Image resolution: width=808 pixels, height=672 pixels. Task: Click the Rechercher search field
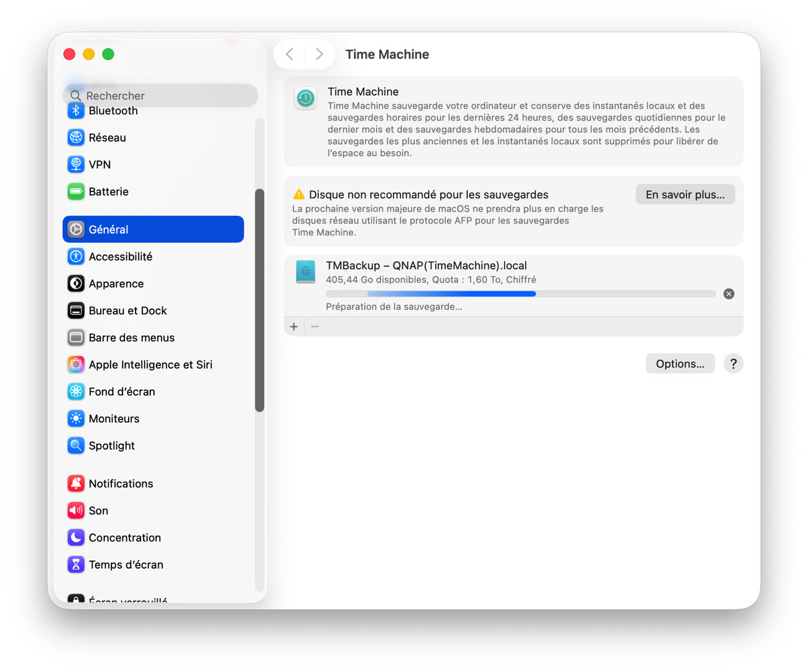click(160, 95)
